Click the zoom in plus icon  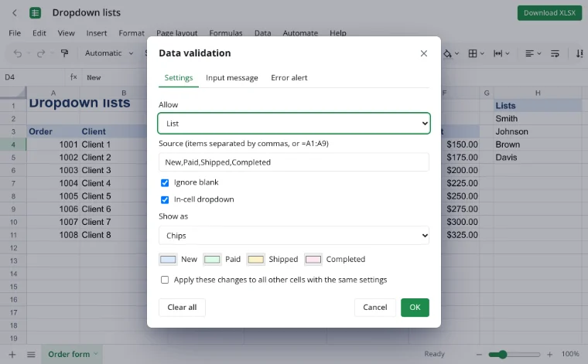550,354
